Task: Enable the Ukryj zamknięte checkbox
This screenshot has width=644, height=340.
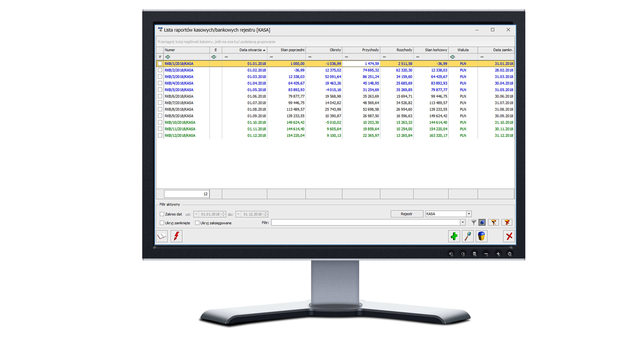Action: coord(162,223)
